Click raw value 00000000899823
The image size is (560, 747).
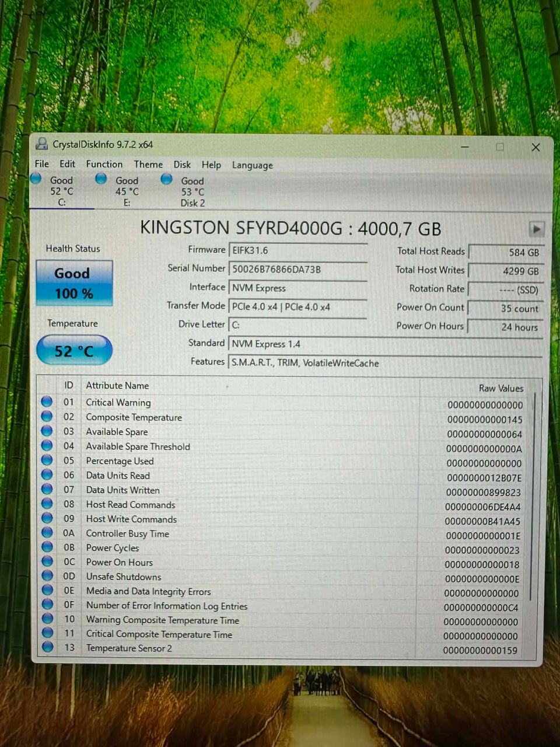click(484, 493)
